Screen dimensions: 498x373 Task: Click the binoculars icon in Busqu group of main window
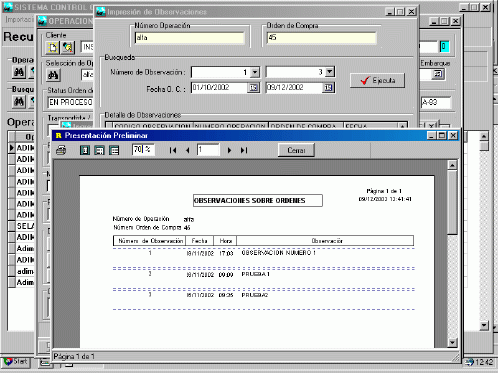19,101
